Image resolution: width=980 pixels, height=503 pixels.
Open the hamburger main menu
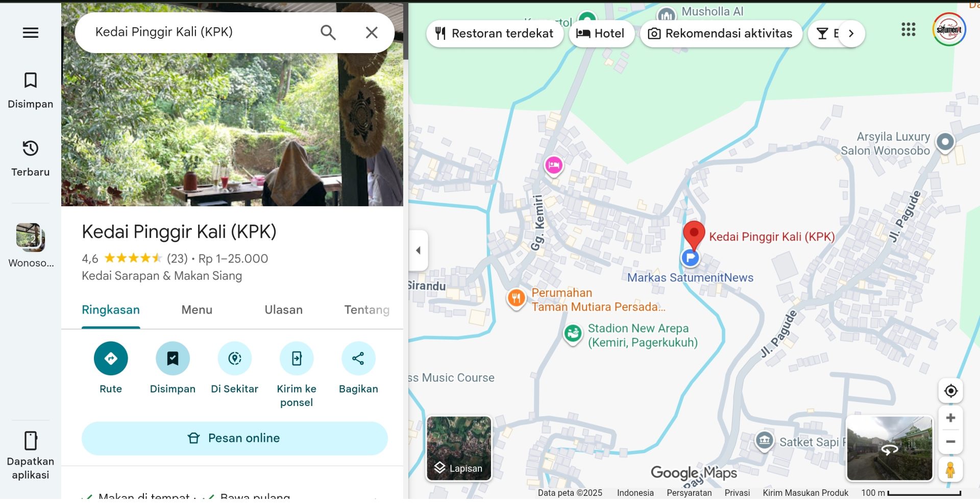(31, 33)
